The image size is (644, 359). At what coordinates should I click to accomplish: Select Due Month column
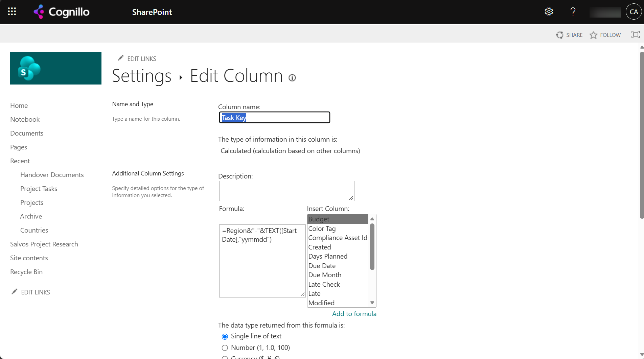[338, 275]
